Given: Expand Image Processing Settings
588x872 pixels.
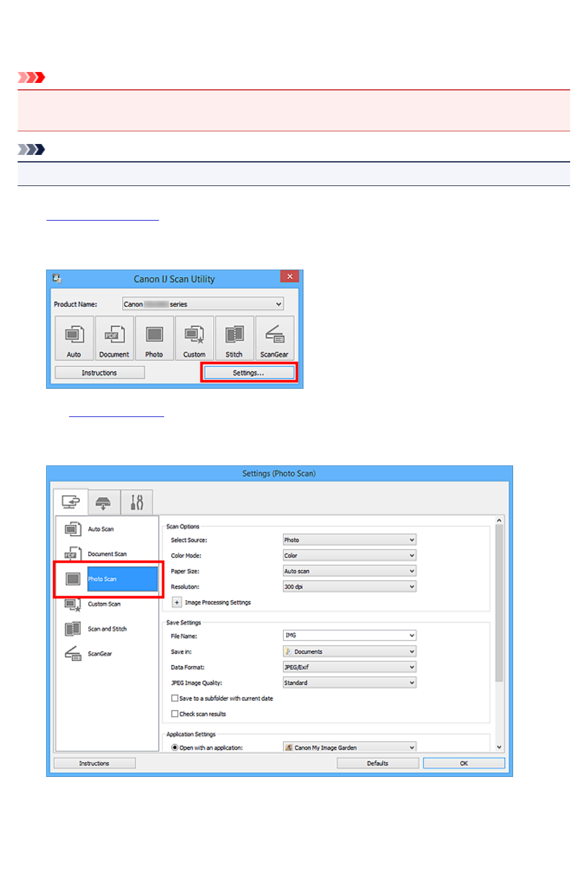Looking at the screenshot, I should click(x=177, y=602).
